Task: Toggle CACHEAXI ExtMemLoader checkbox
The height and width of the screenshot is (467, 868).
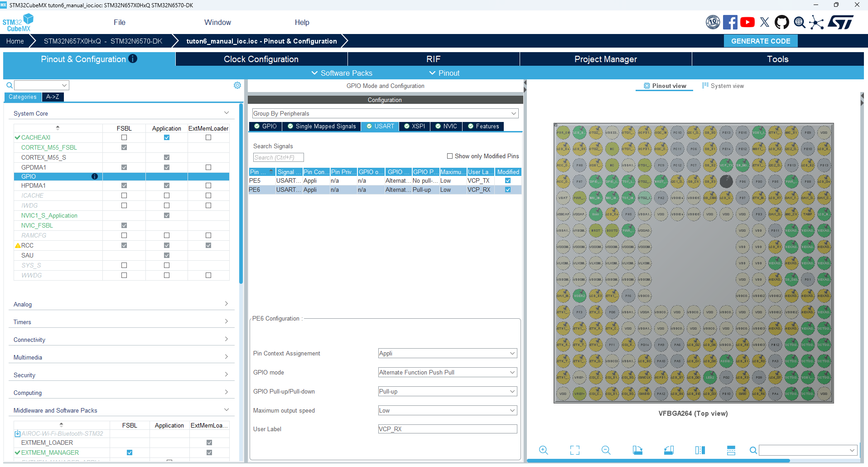Action: 208,137
